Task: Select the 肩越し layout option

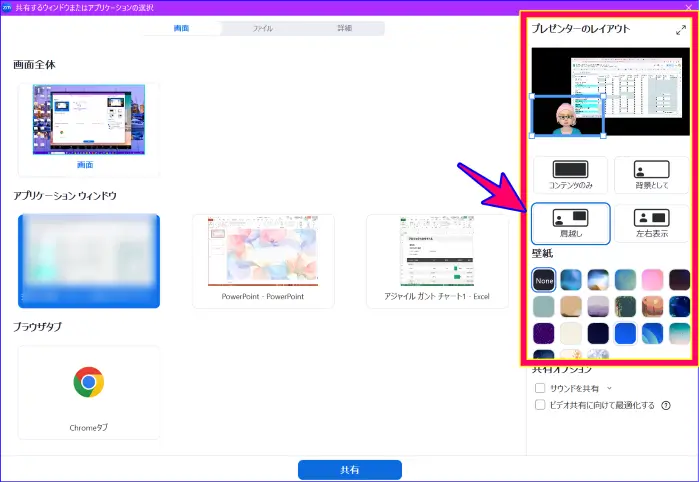Action: pyautogui.click(x=571, y=222)
